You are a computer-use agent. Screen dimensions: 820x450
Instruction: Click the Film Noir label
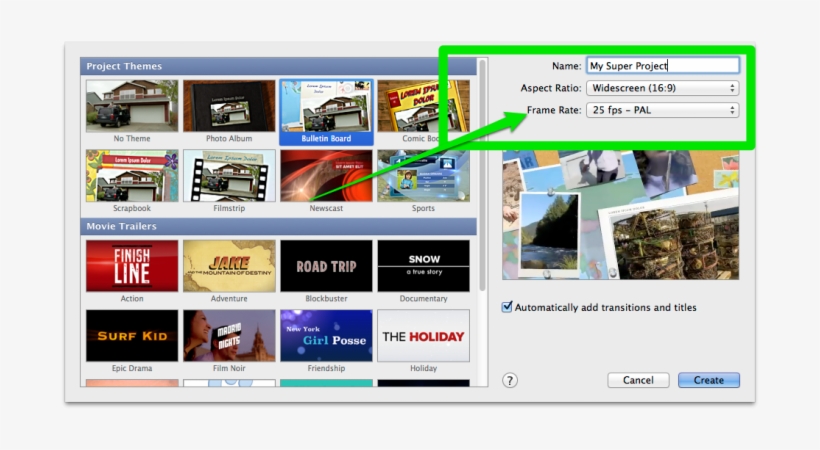[x=229, y=368]
